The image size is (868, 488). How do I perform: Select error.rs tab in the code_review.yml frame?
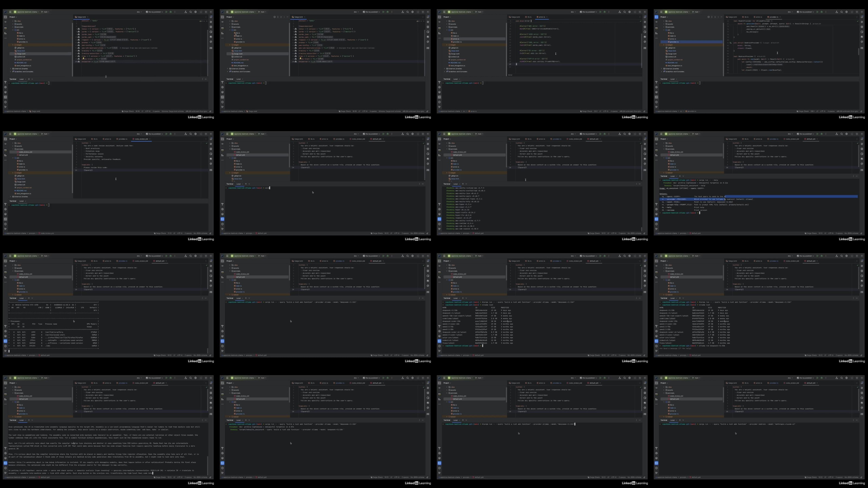point(107,139)
